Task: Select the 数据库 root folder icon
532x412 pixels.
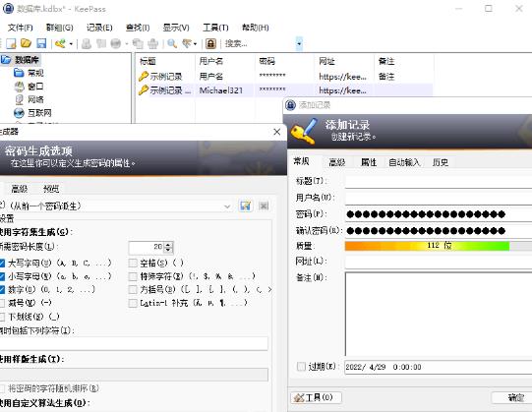Action: [x=6, y=60]
